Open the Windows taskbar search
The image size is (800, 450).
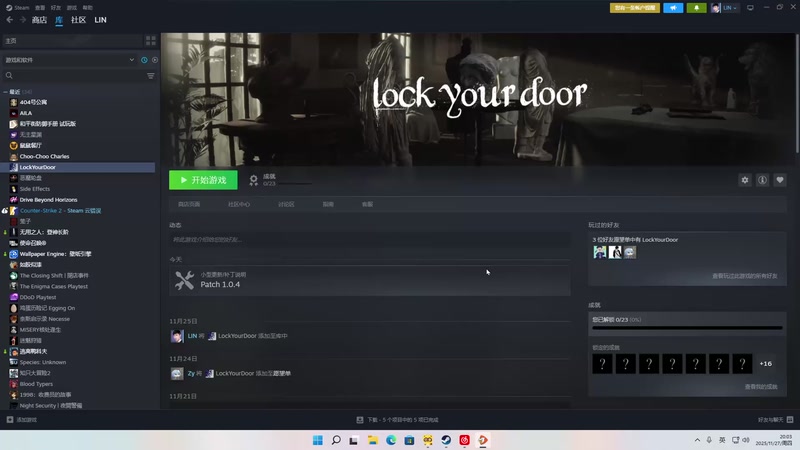coord(336,440)
